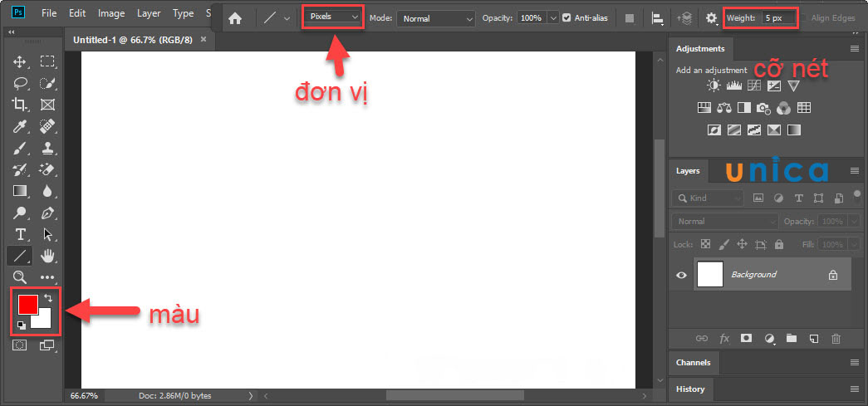Select the Spot Healing Brush tool
The height and width of the screenshot is (406, 868).
47,126
